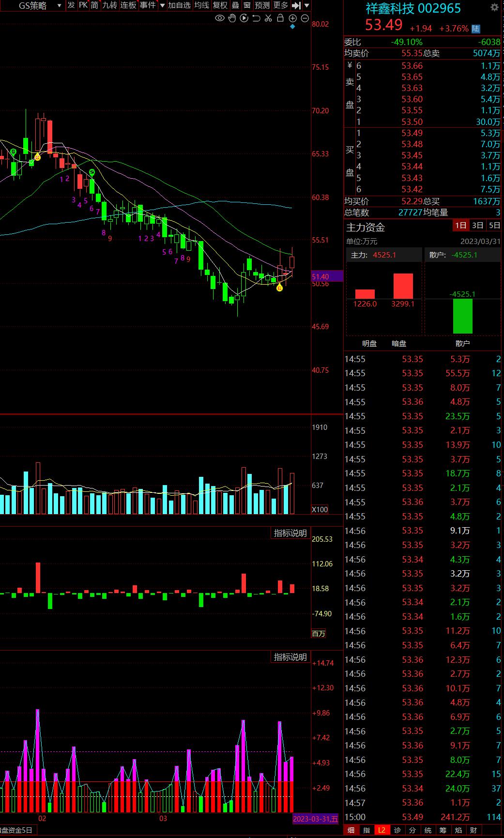
Task: Click the 15:00 closing trade row
Action: point(423,817)
